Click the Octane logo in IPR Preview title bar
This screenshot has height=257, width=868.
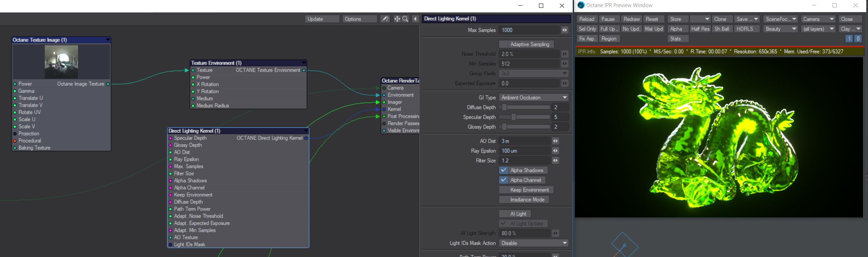click(581, 5)
